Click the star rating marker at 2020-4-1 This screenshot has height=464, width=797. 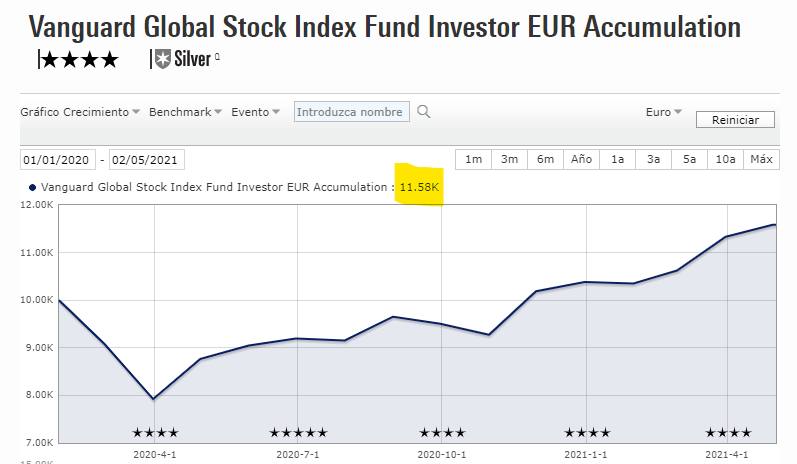(155, 433)
